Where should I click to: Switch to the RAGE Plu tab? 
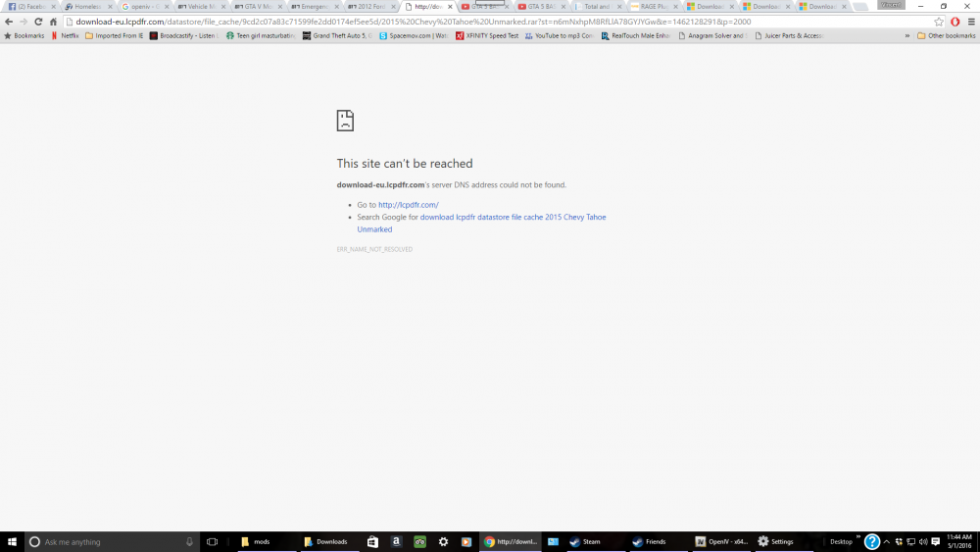pyautogui.click(x=652, y=6)
